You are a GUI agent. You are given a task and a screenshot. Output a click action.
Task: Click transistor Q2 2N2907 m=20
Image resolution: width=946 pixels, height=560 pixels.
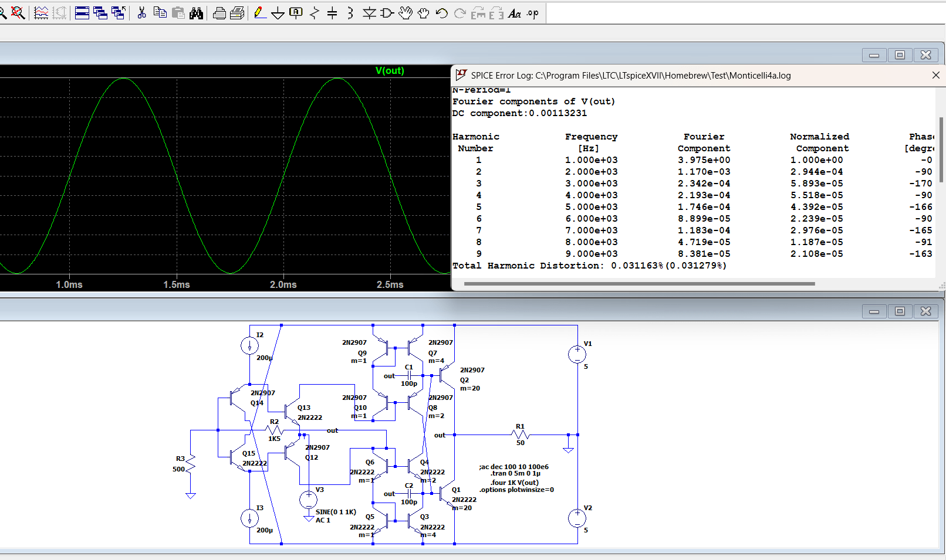[447, 375]
